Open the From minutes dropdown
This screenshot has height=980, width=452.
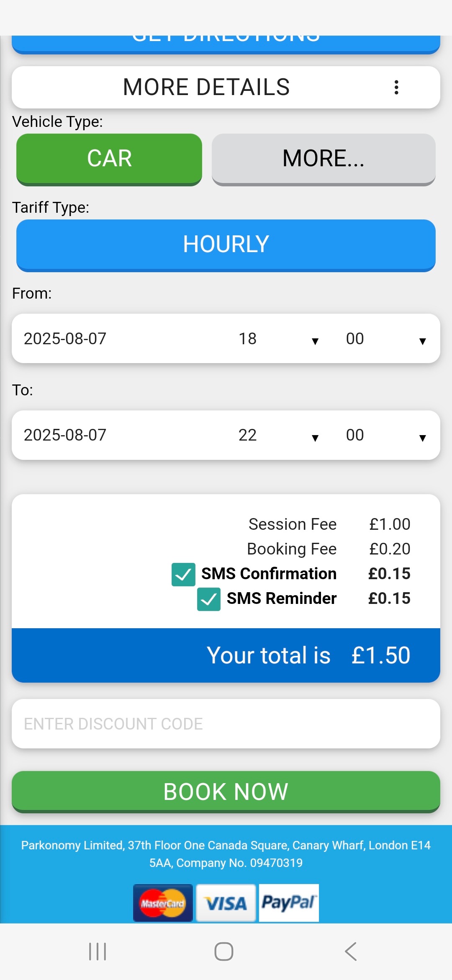385,339
